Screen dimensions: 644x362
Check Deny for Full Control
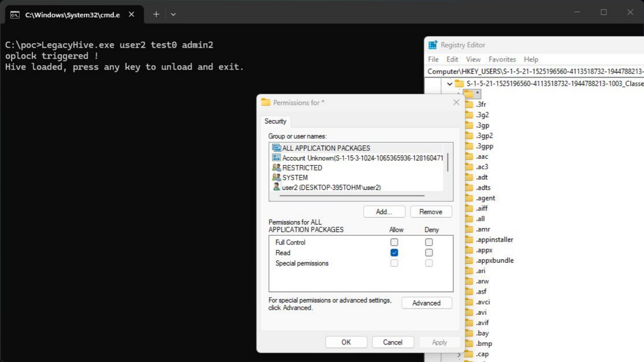click(x=429, y=242)
